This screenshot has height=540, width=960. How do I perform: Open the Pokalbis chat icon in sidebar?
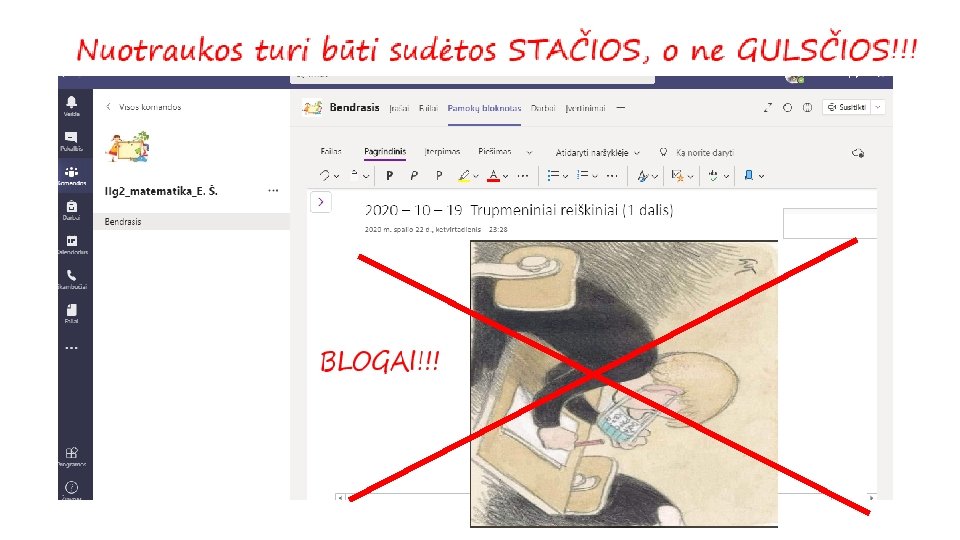point(72,141)
